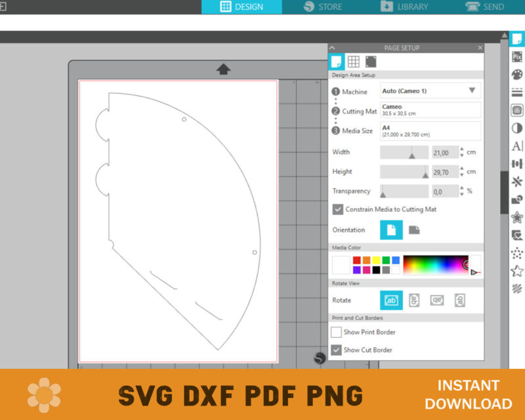Open the Text Style panel icon
This screenshot has width=525, height=420.
pyautogui.click(x=517, y=146)
